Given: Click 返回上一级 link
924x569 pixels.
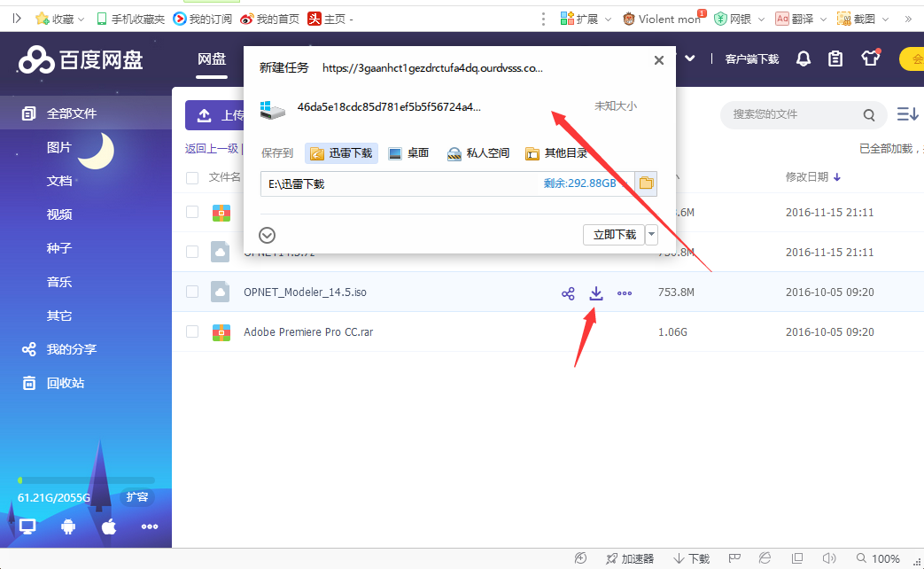Looking at the screenshot, I should pos(212,149).
